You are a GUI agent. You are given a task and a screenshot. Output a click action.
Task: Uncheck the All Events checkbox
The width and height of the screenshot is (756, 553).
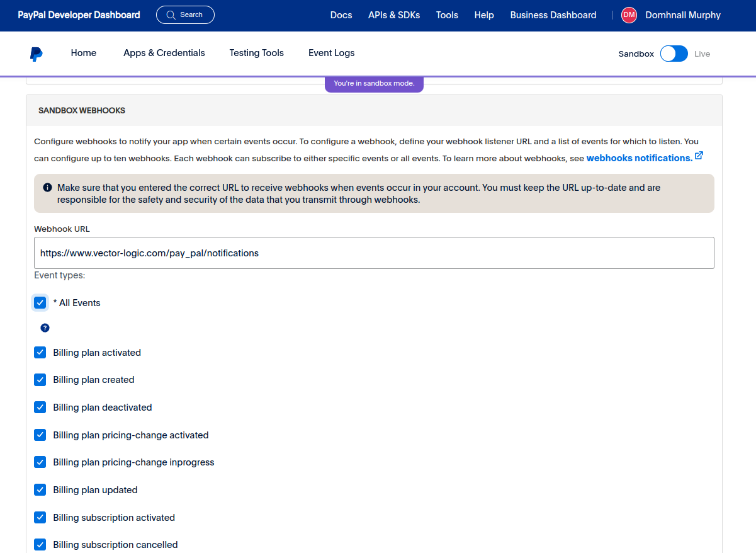40,302
